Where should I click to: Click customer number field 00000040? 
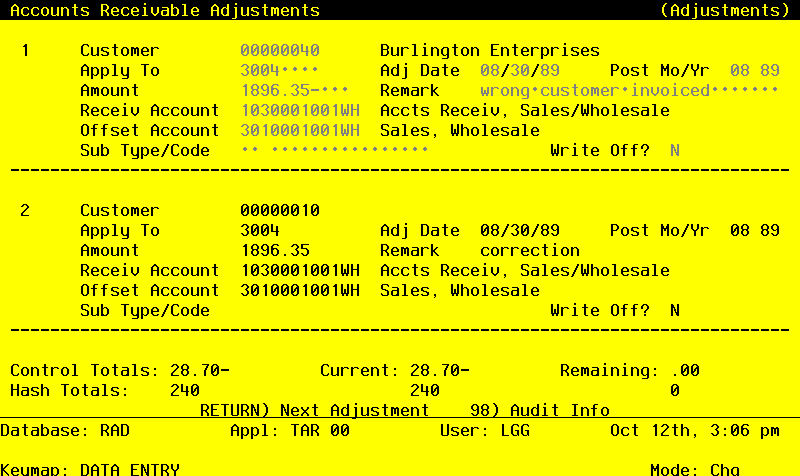click(x=280, y=51)
